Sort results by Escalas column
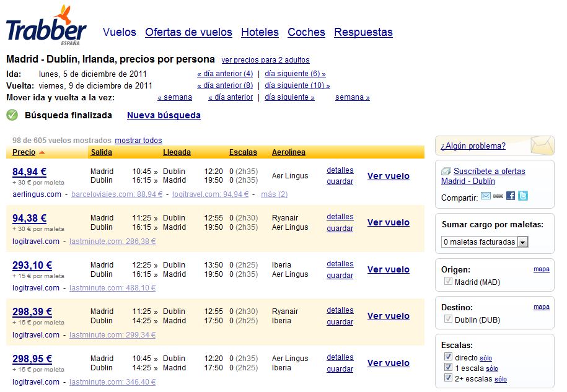567x392 pixels. (x=243, y=152)
